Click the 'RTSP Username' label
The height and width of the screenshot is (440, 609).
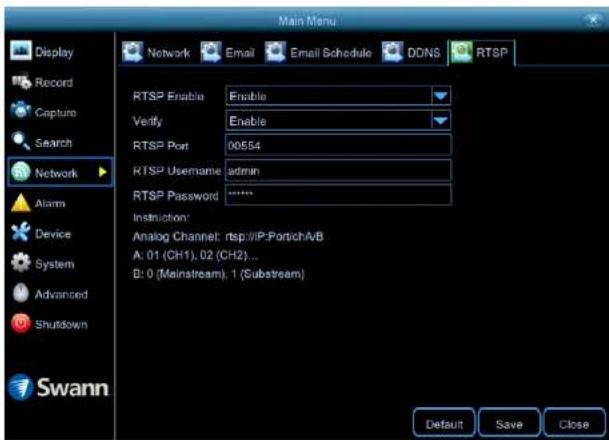(x=177, y=171)
